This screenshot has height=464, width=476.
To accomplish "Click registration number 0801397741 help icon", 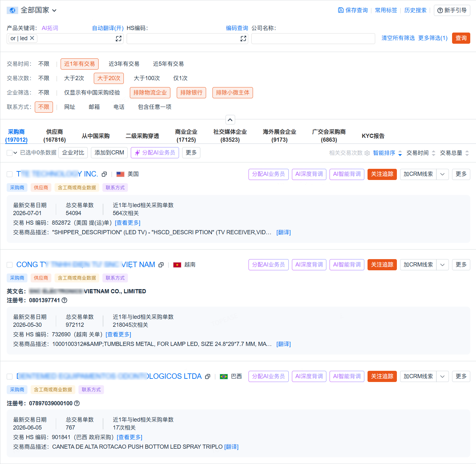I will [x=64, y=300].
